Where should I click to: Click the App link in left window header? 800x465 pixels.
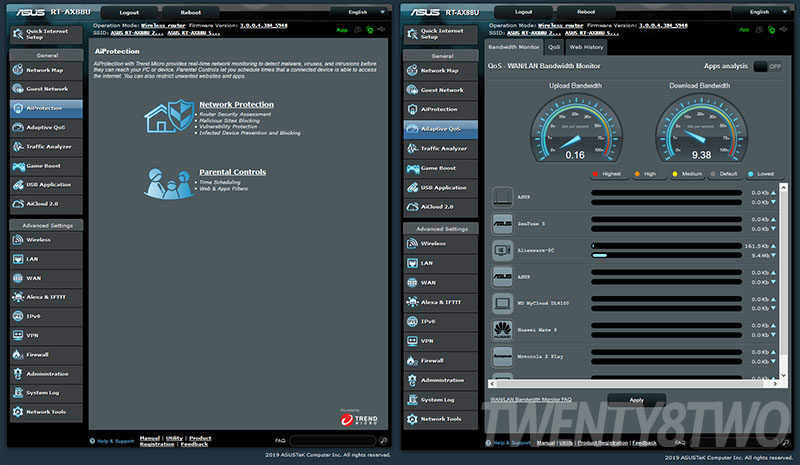pyautogui.click(x=342, y=30)
